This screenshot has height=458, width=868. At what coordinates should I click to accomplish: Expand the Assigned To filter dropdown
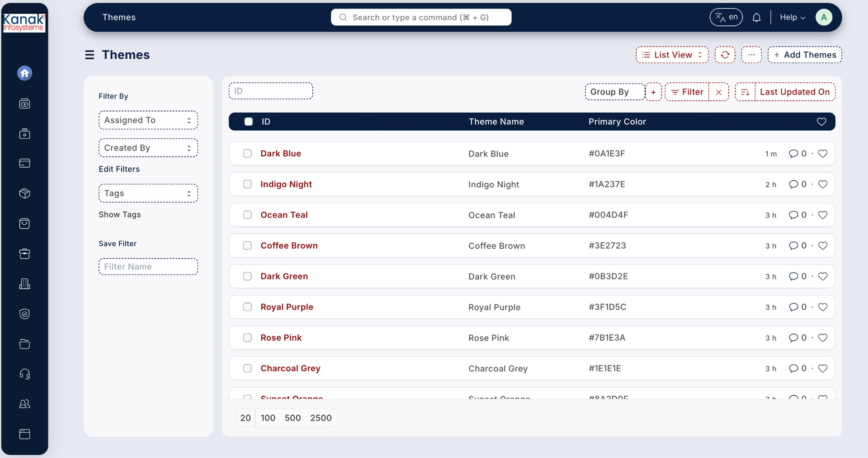click(x=148, y=120)
